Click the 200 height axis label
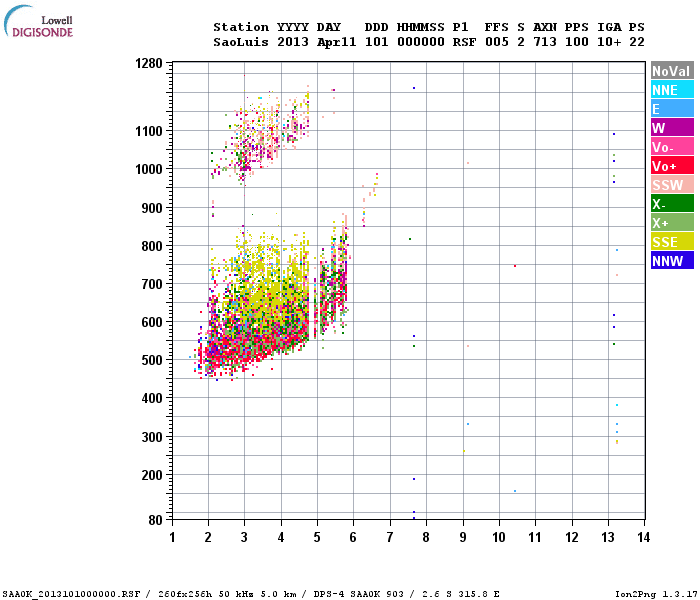Viewport: 700px width, 600px height. point(152,475)
